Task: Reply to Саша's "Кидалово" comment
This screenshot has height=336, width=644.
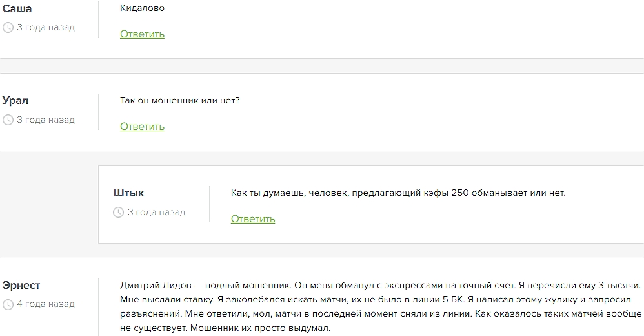Action: pyautogui.click(x=142, y=34)
